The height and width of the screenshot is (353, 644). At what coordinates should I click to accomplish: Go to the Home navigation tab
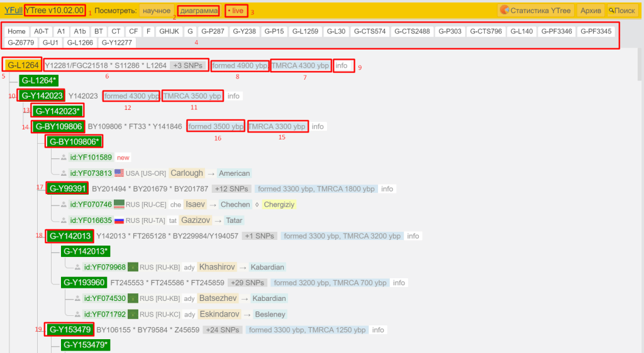pyautogui.click(x=17, y=31)
